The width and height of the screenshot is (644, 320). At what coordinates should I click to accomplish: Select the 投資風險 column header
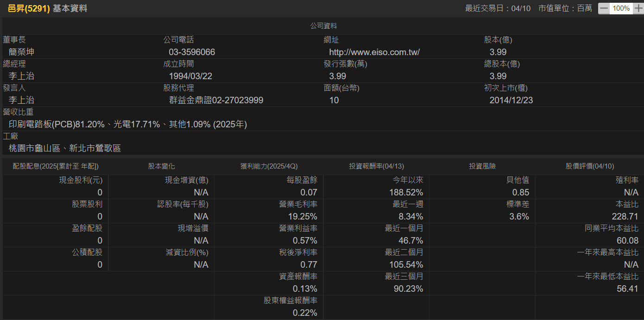(x=482, y=166)
